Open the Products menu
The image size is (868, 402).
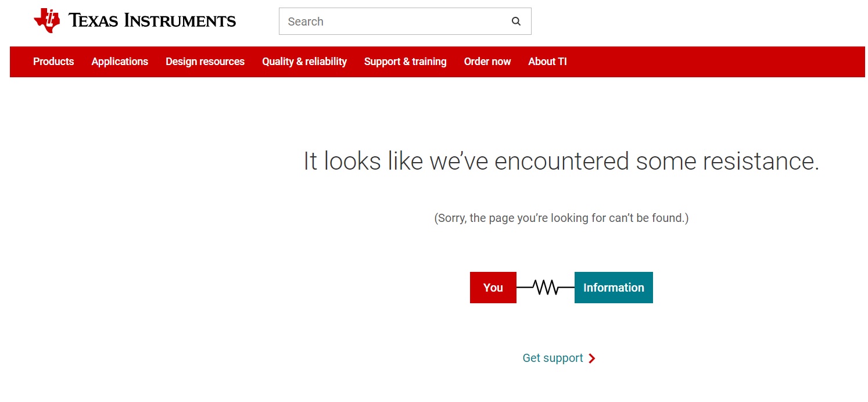point(53,62)
